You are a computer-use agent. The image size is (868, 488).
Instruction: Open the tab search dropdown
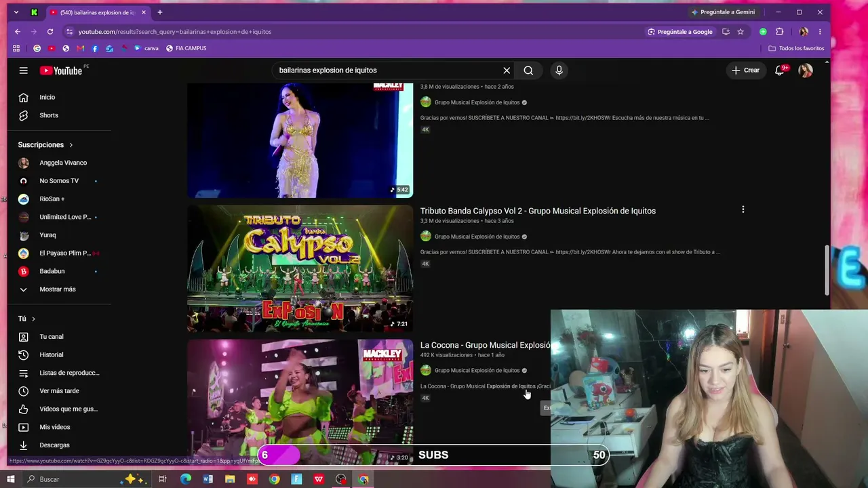(x=16, y=12)
